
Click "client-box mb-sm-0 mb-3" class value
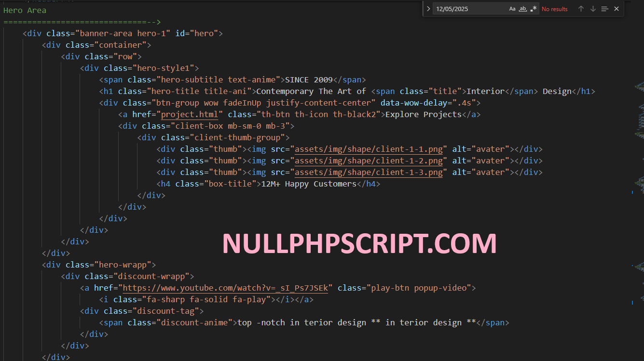[x=230, y=126]
